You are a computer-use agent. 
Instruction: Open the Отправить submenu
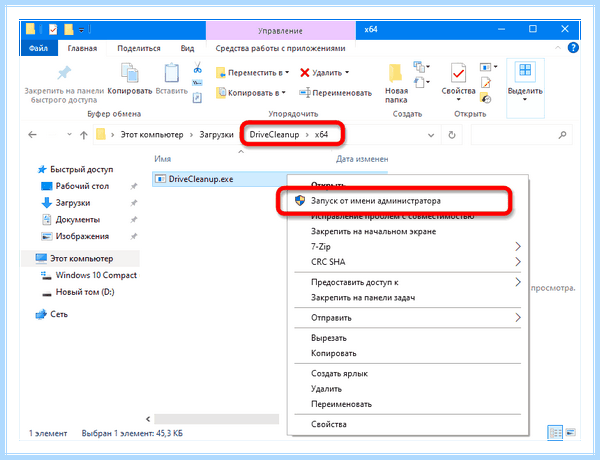(x=408, y=318)
